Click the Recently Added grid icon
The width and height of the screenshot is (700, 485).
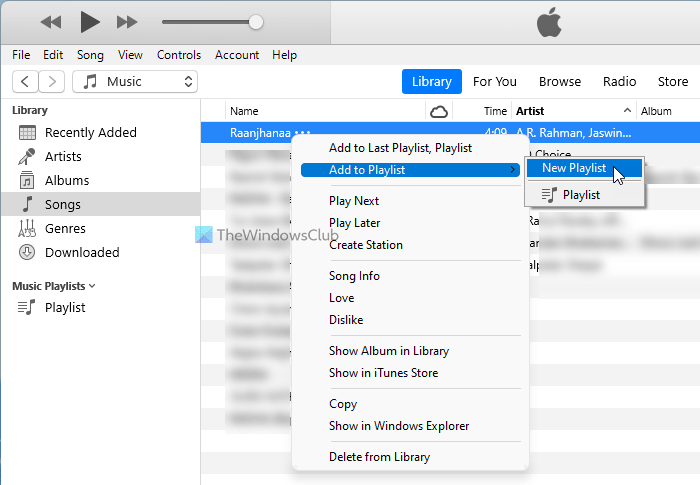27,133
